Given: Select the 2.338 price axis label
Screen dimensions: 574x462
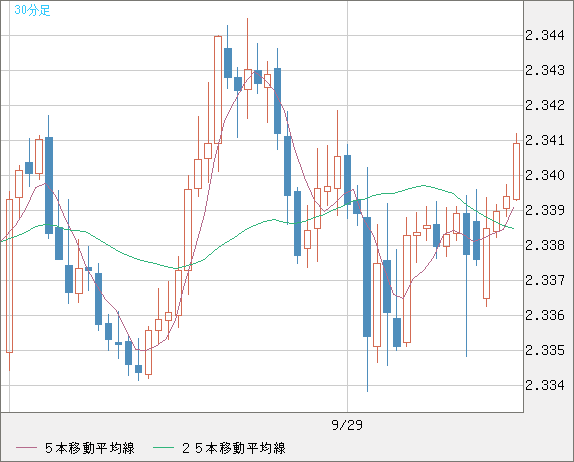Looking at the screenshot, I should (545, 245).
